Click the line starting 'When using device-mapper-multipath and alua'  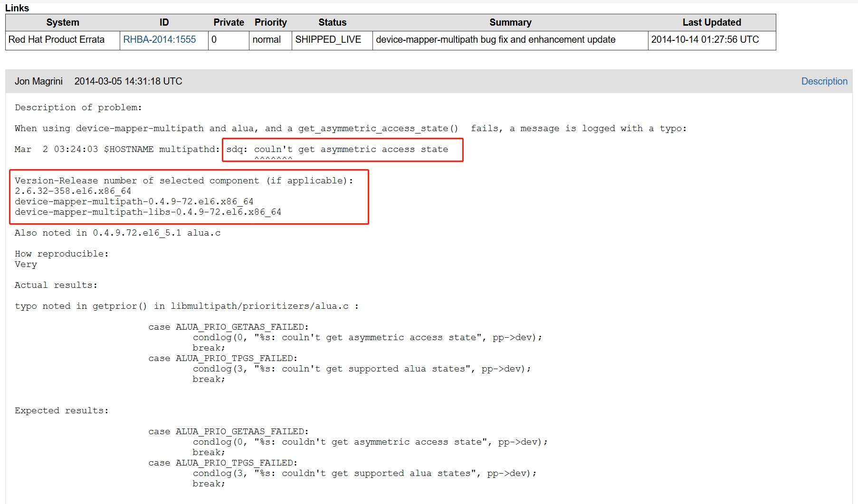tap(351, 129)
